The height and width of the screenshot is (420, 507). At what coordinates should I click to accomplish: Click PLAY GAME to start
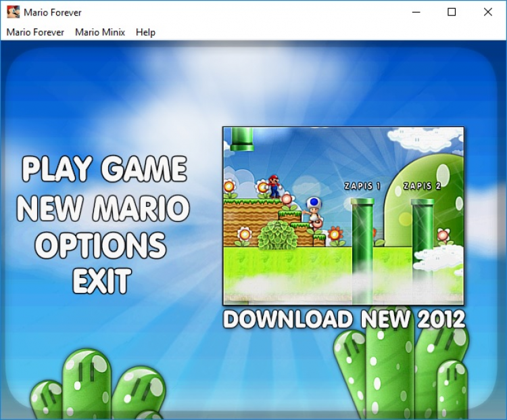tap(104, 168)
